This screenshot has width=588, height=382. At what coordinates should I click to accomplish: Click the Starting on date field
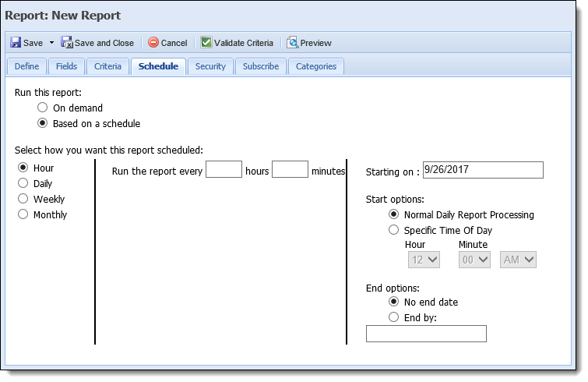pos(483,170)
